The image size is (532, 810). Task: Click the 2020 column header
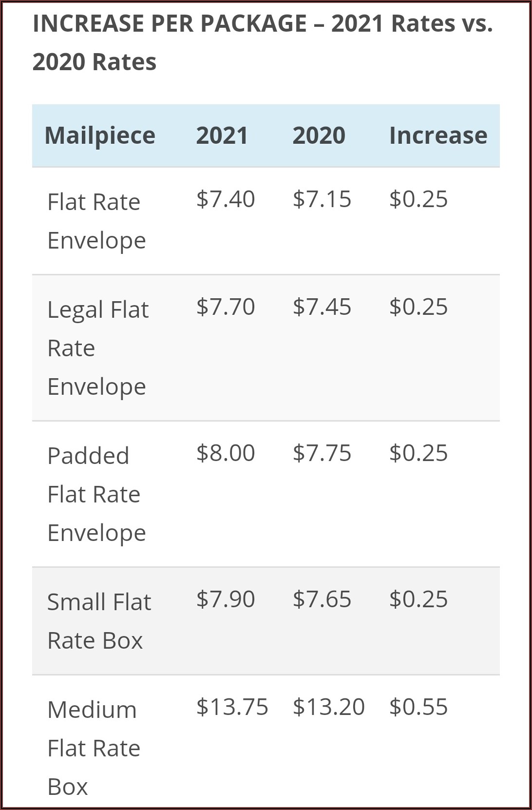click(319, 135)
